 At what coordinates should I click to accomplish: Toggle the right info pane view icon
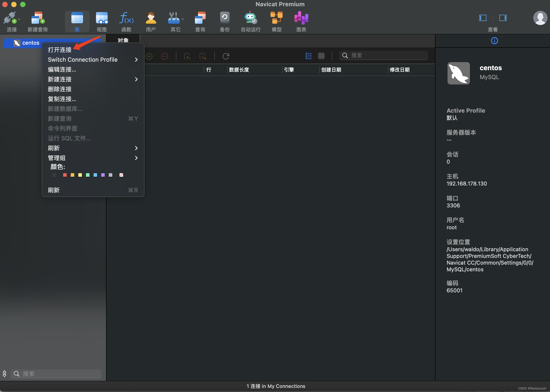click(x=503, y=18)
